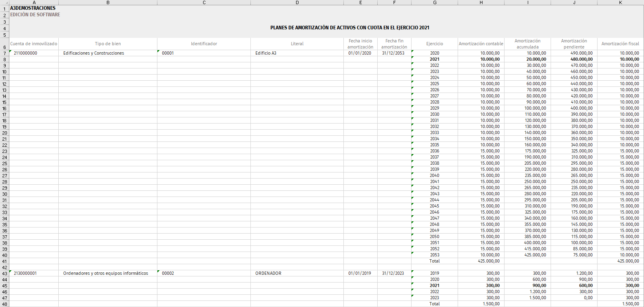Image resolution: width=644 pixels, height=307 pixels.
Task: Select the column D header
Action: (297, 2)
